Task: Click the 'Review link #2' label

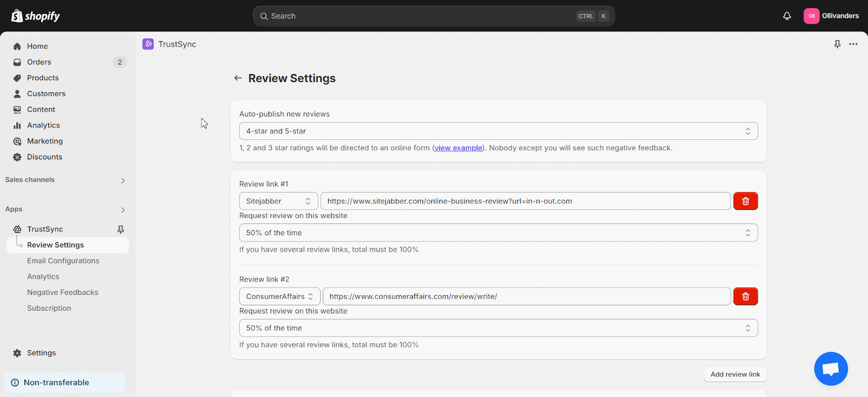Action: [x=264, y=279]
